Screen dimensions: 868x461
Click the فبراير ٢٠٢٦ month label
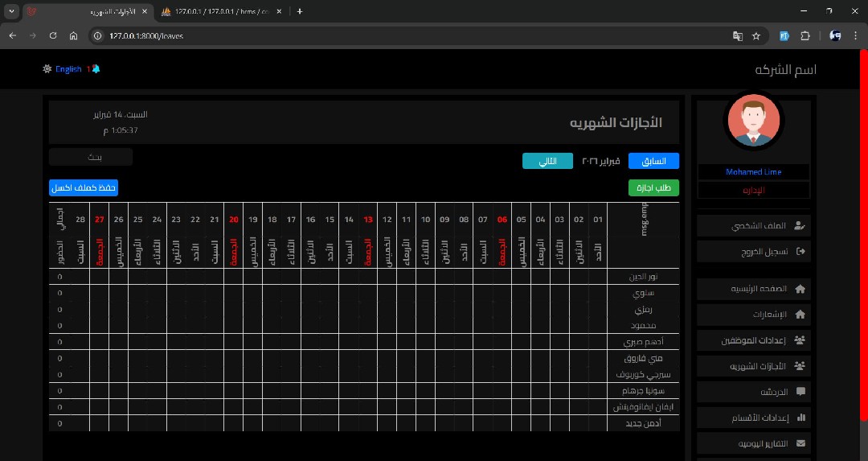600,161
